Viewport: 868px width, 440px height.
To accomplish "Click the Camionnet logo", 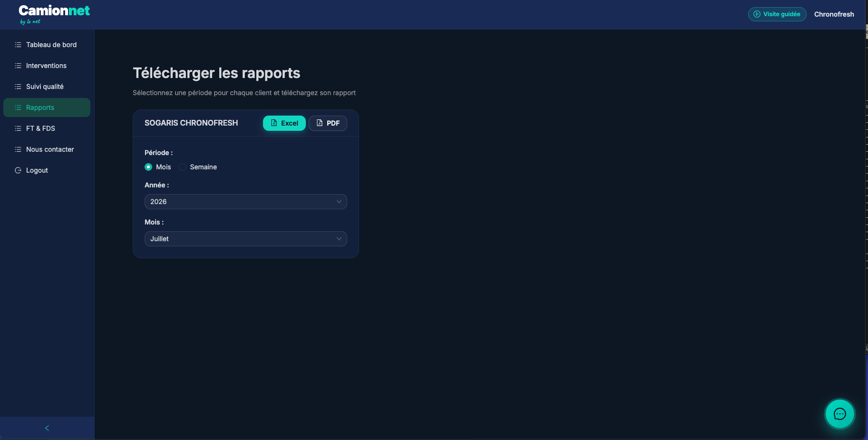I will [54, 14].
